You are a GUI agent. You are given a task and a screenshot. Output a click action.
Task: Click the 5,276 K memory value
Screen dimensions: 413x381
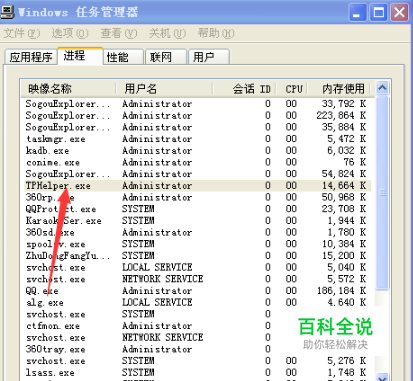(x=347, y=361)
